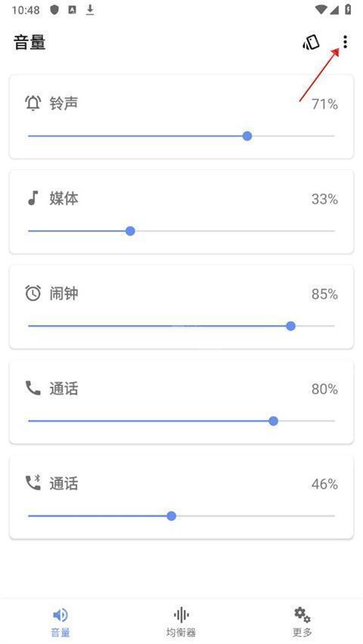Switch to the 均衡器 tab

[x=181, y=623]
